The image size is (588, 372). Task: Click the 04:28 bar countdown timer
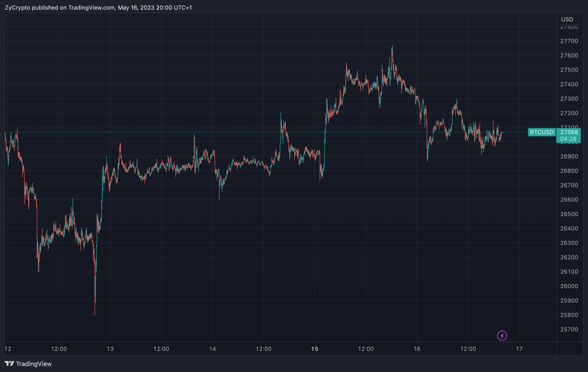(x=568, y=139)
